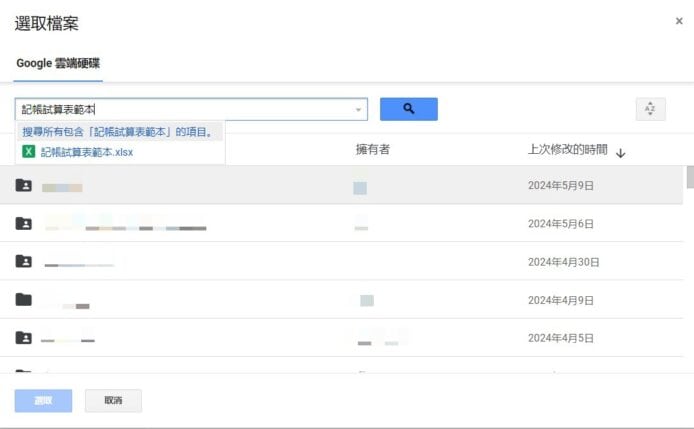Click the green Excel icon of 記帳試算表範本.xlsx

click(29, 152)
